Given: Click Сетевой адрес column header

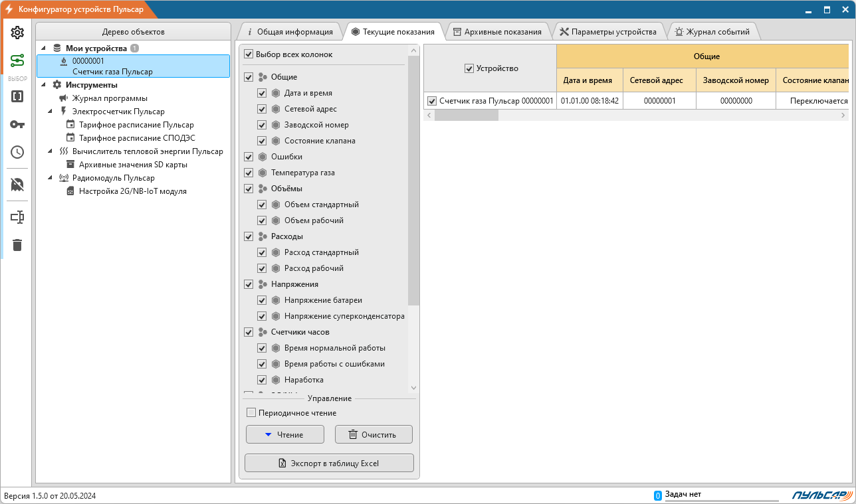Looking at the screenshot, I should click(x=659, y=80).
